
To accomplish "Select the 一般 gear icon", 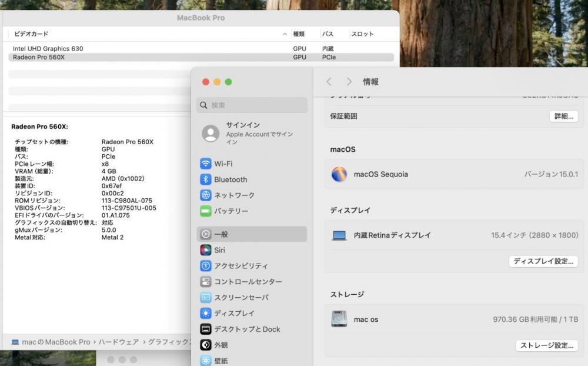I will (x=205, y=234).
